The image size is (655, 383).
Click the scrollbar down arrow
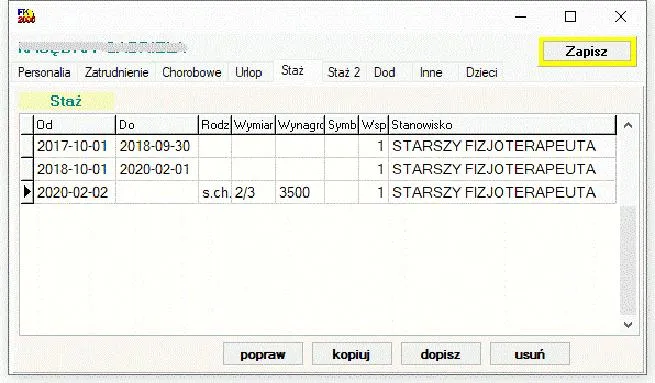(x=627, y=325)
